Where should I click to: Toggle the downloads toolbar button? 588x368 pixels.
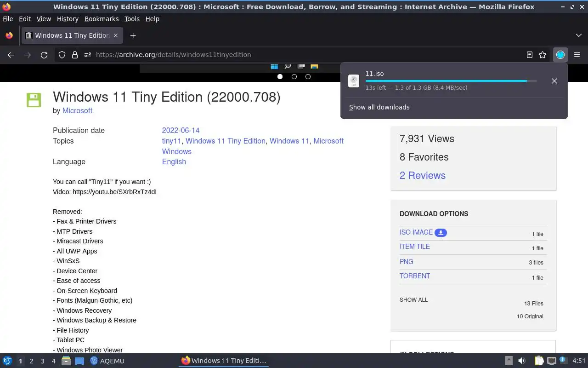coord(560,55)
